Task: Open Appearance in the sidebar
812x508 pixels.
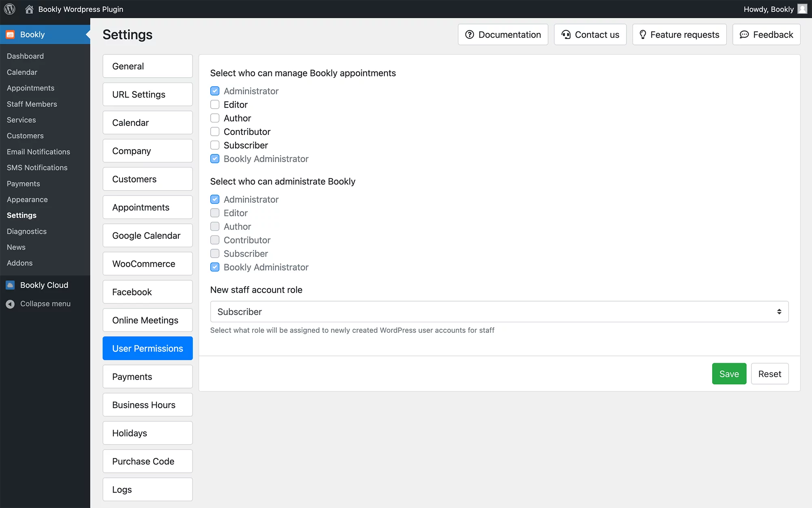Action: pyautogui.click(x=27, y=200)
